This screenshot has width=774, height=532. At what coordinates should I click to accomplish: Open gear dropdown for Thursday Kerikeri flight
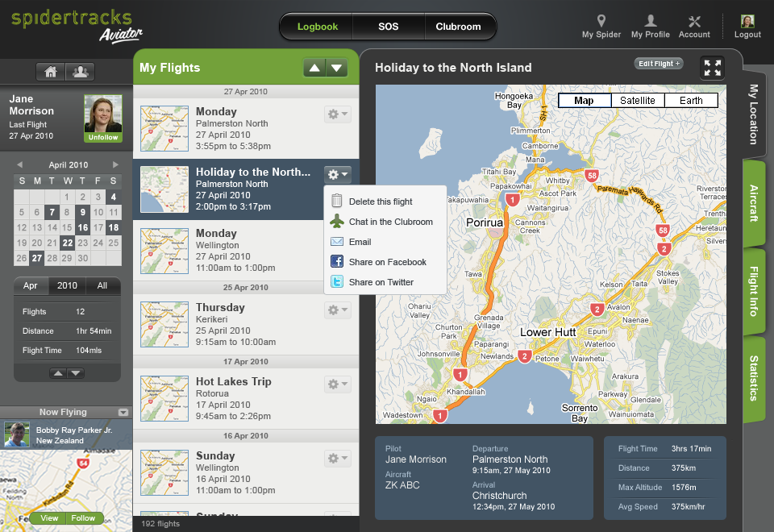point(337,310)
